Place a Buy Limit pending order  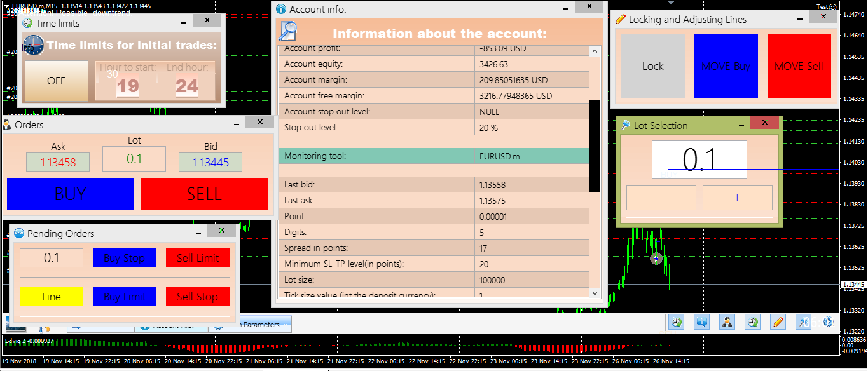125,297
